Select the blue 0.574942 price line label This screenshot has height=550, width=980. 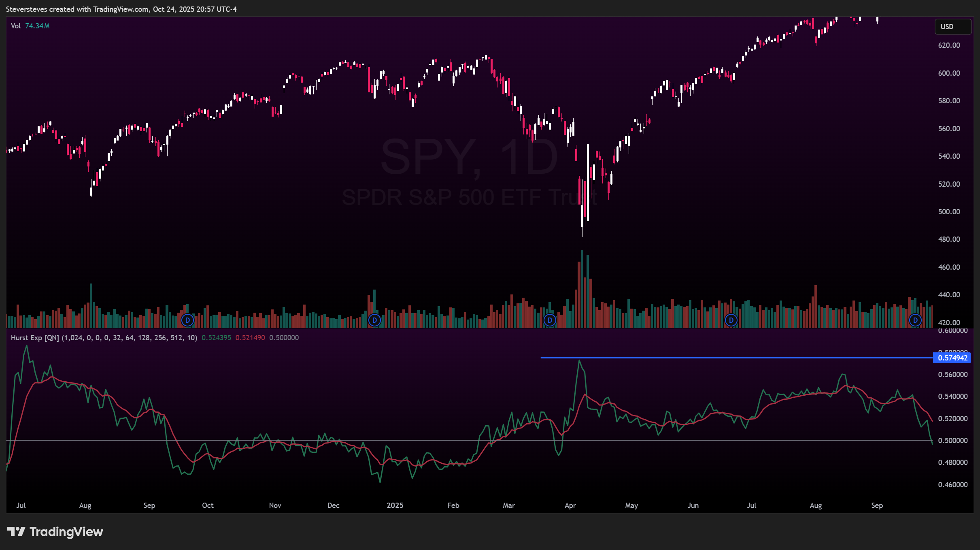coord(952,358)
